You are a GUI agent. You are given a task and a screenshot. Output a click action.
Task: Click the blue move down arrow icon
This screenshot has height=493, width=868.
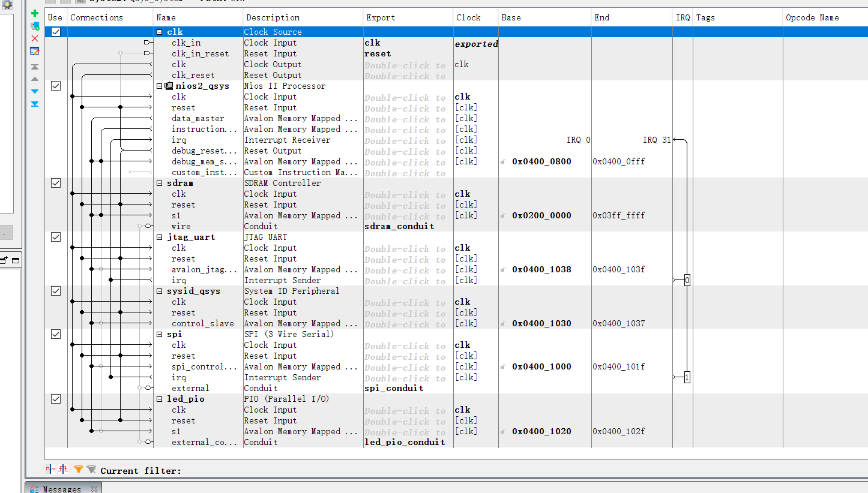coord(35,91)
